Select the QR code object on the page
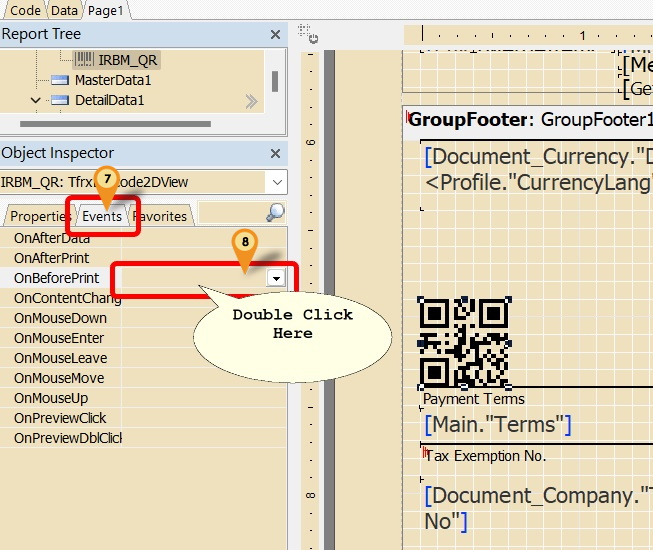Screen dimensions: 653x550 [465, 342]
